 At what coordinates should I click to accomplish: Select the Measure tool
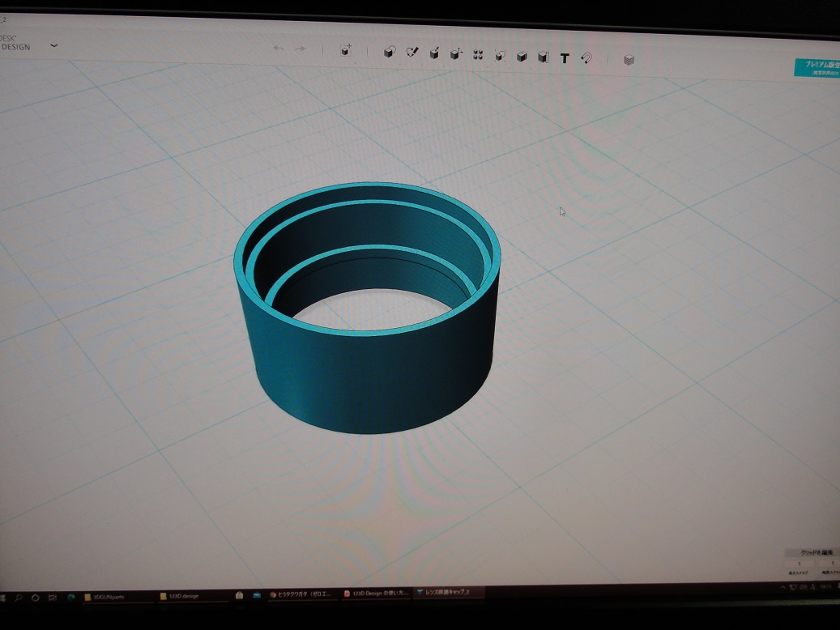click(544, 57)
